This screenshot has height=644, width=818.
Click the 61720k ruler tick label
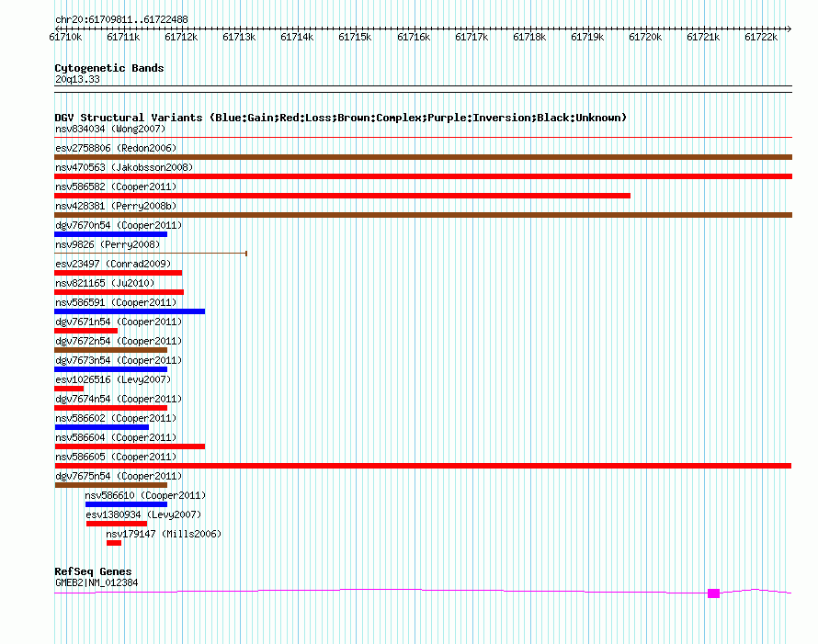pyautogui.click(x=645, y=37)
